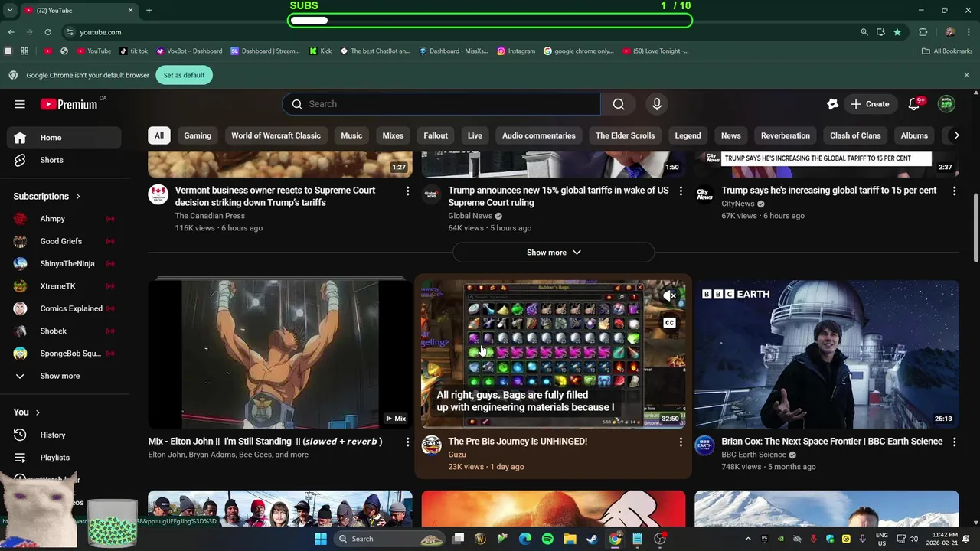Click the sparkle icon beside Create
The width and height of the screenshot is (980, 551).
[832, 104]
